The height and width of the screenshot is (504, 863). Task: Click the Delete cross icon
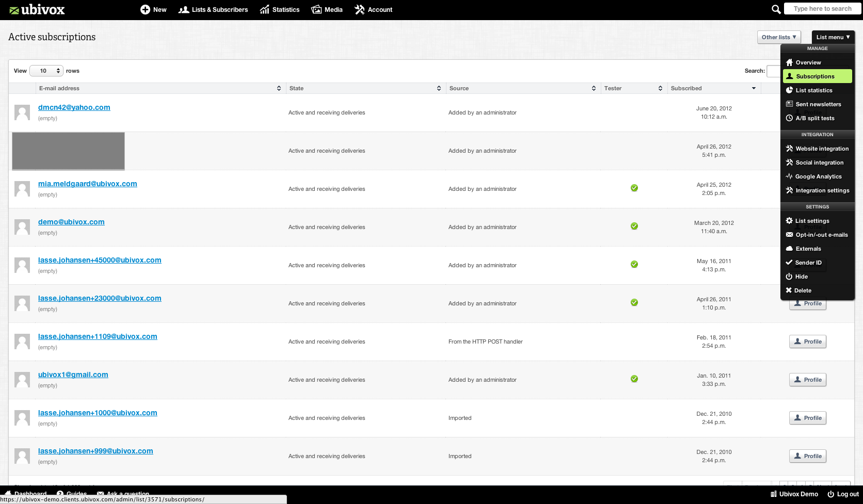[789, 290]
